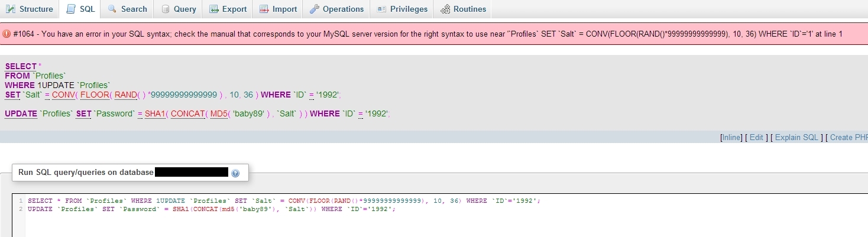
Task: Open the Explain SQL link
Action: [796, 137]
